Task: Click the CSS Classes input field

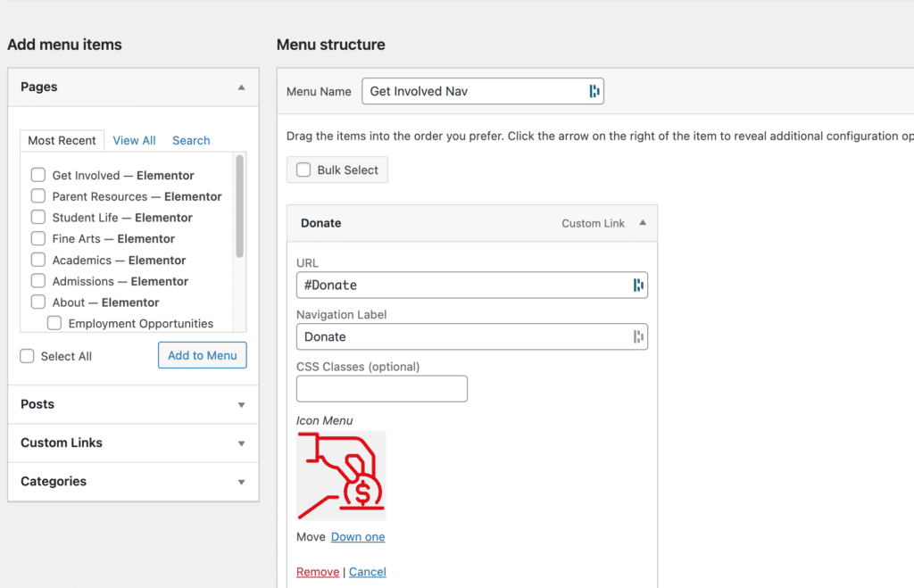Action: pos(381,389)
